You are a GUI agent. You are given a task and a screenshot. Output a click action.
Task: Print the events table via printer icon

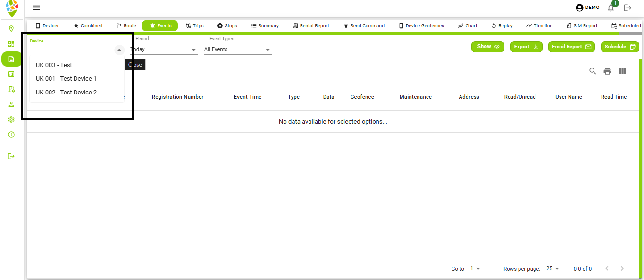point(608,71)
